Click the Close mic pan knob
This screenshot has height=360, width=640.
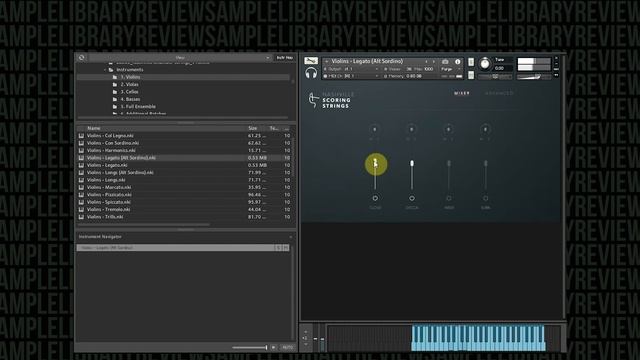tap(375, 129)
